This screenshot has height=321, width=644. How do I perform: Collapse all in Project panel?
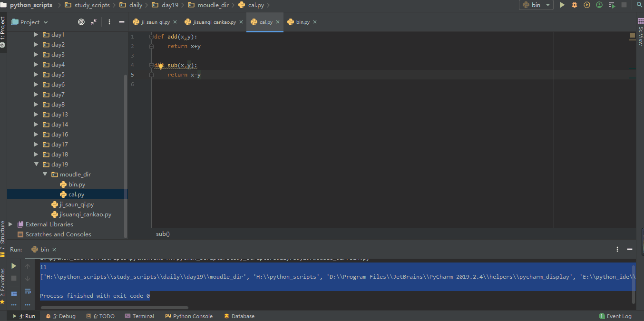(x=94, y=22)
